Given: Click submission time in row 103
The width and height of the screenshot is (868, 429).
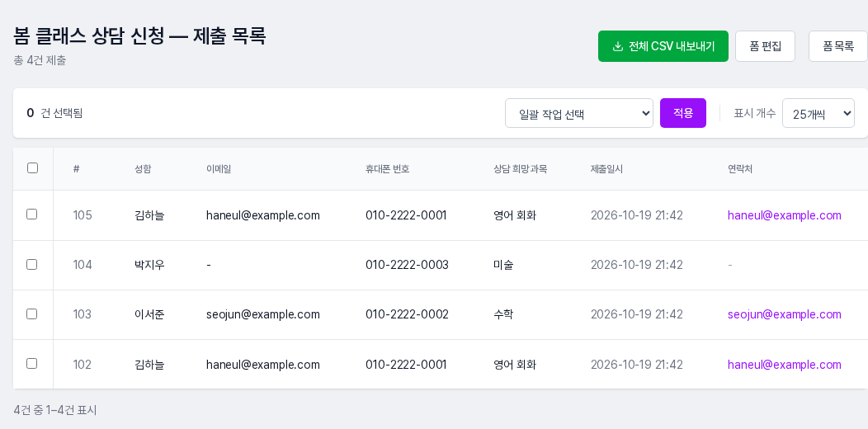Looking at the screenshot, I should pos(637,314).
